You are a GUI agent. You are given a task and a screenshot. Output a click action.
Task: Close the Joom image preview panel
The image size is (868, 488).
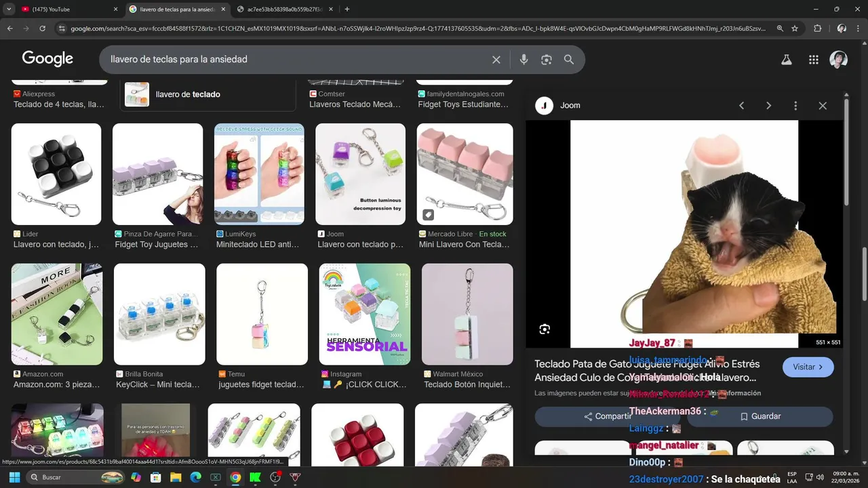pyautogui.click(x=823, y=106)
